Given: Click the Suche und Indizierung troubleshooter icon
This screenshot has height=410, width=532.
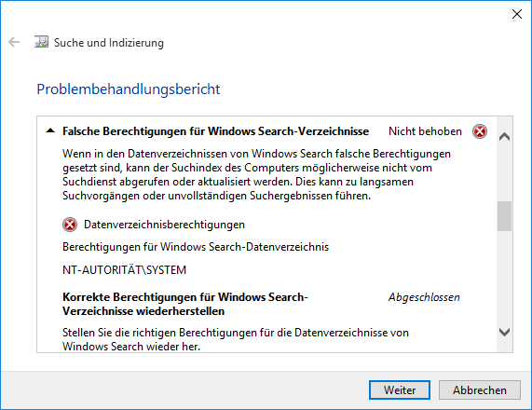Looking at the screenshot, I should [41, 42].
